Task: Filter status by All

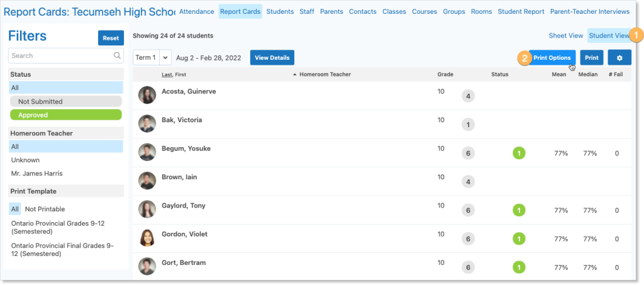Action: (x=66, y=88)
